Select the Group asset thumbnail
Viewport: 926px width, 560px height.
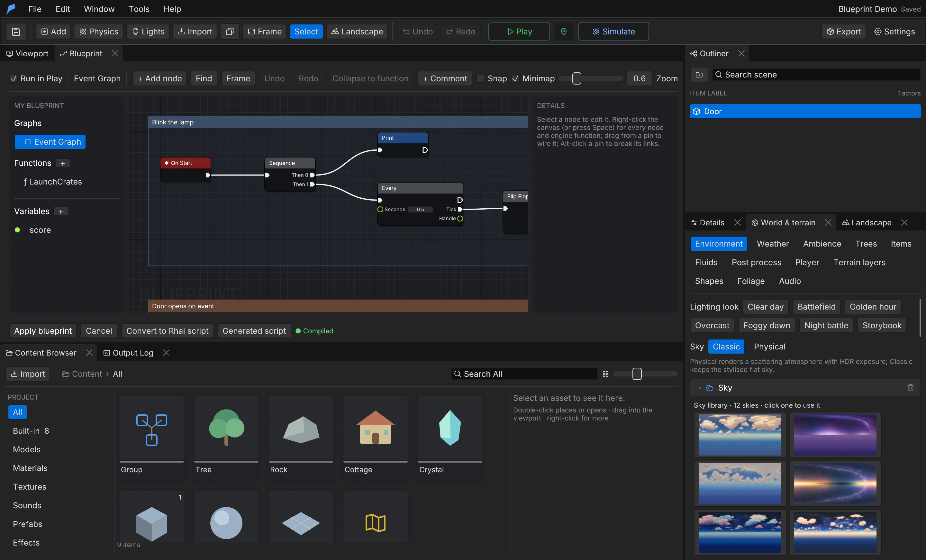pyautogui.click(x=151, y=429)
